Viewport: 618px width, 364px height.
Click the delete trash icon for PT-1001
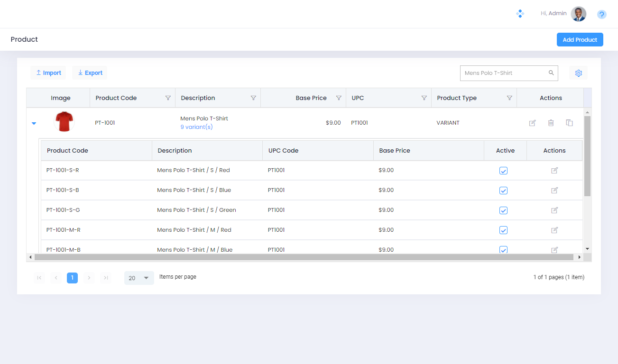pos(551,123)
